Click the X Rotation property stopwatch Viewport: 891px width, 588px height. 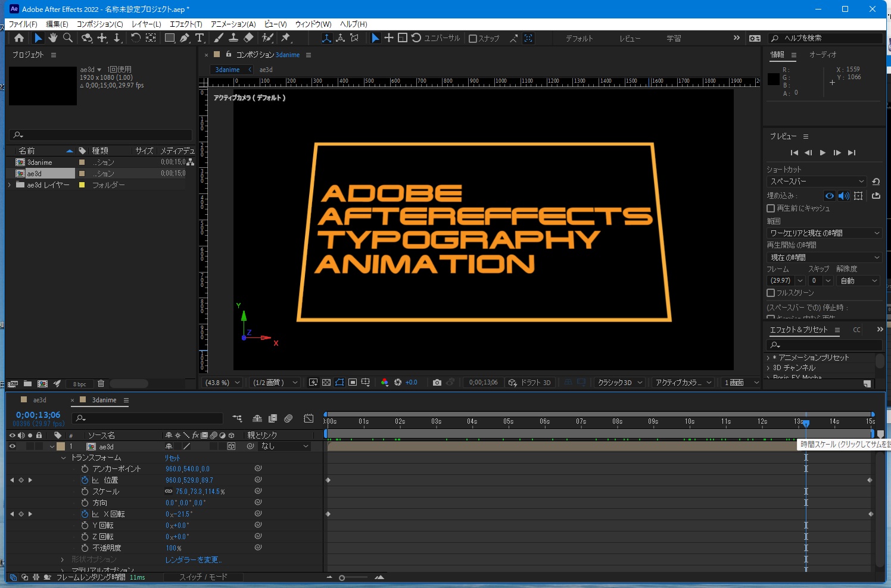point(85,514)
